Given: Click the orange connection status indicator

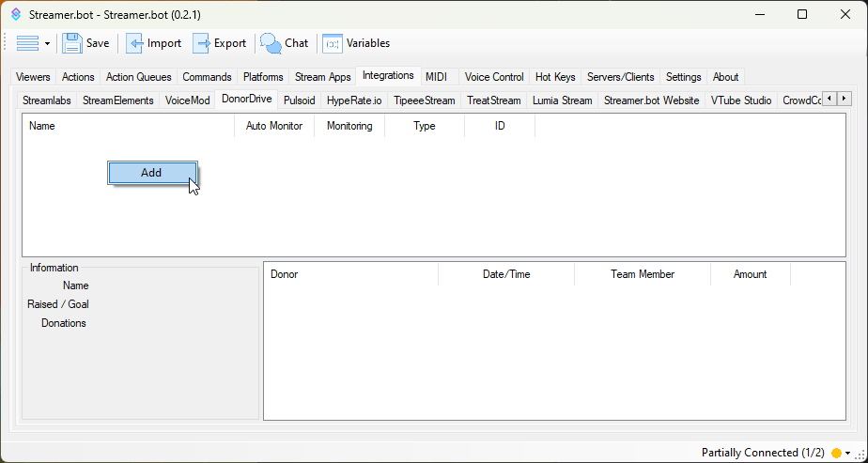Looking at the screenshot, I should point(835,453).
